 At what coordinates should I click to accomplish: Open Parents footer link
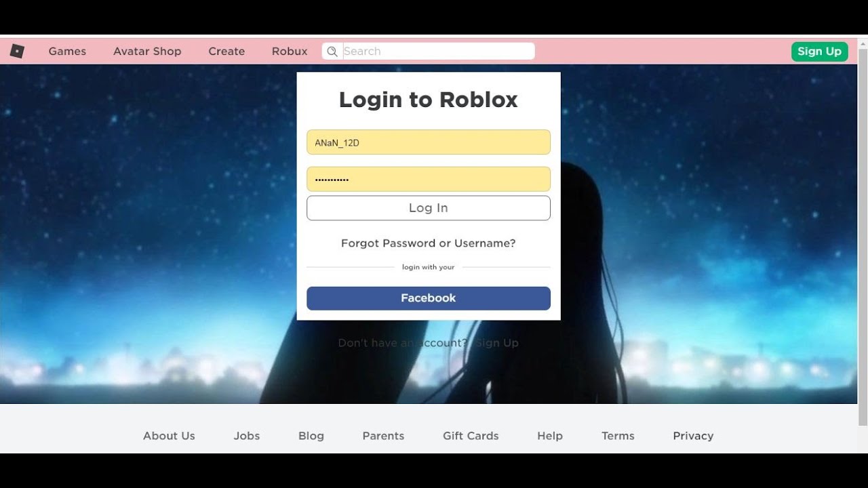tap(383, 436)
